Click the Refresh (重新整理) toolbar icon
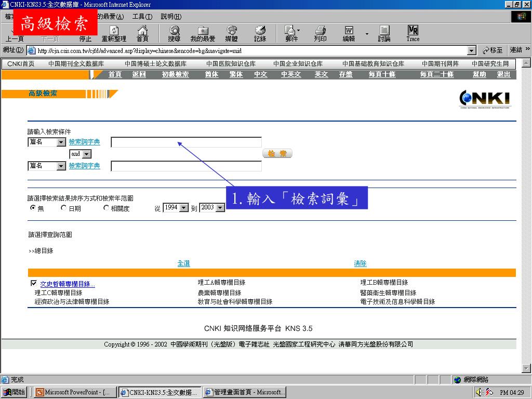The height and width of the screenshot is (399, 532). tap(114, 34)
